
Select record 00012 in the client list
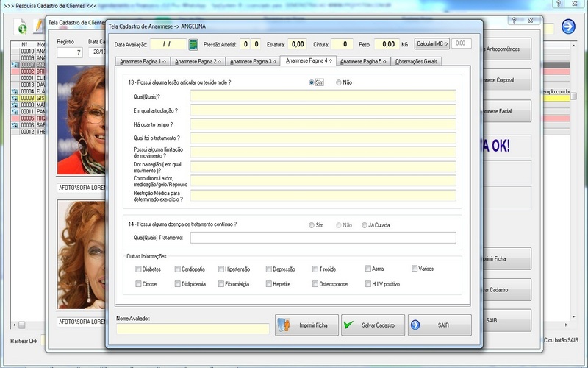coord(28,132)
